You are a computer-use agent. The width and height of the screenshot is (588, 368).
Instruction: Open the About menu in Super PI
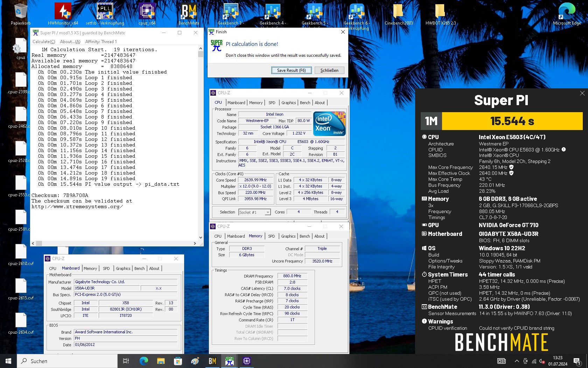click(x=70, y=41)
